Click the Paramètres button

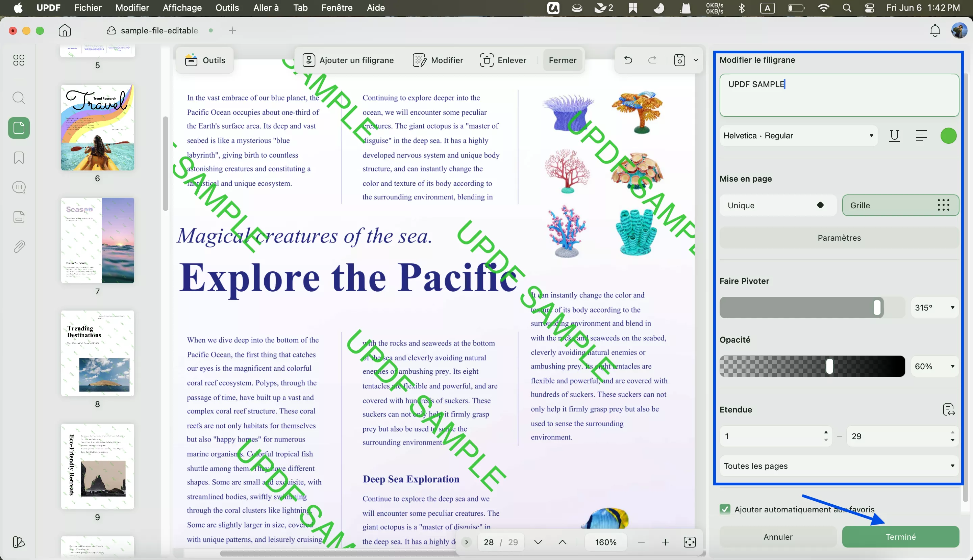(x=839, y=238)
